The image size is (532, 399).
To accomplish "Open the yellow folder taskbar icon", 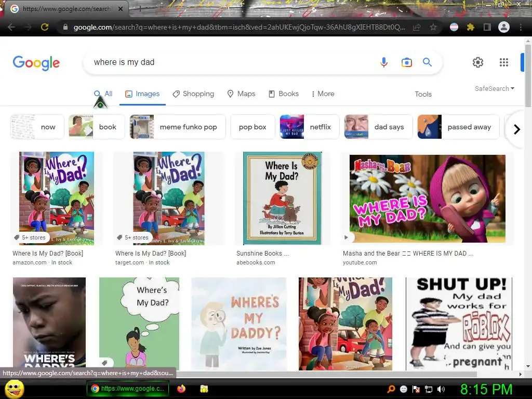I will [204, 389].
